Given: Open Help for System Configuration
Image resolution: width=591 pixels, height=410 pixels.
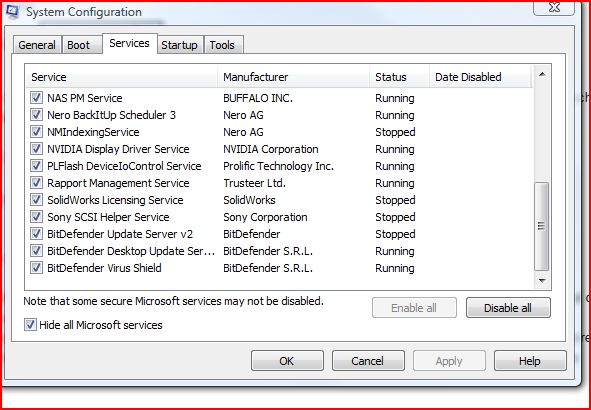Looking at the screenshot, I should click(530, 361).
